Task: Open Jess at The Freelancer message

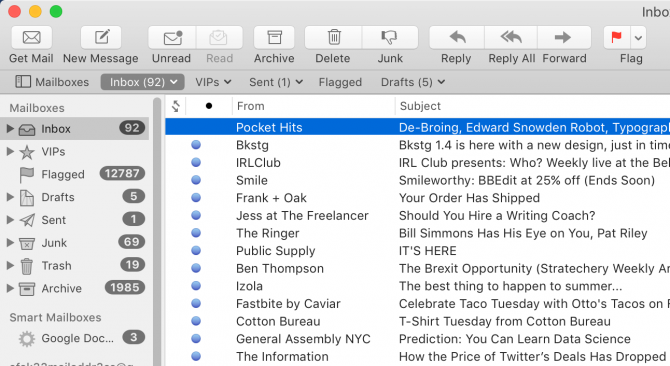Action: (x=417, y=215)
